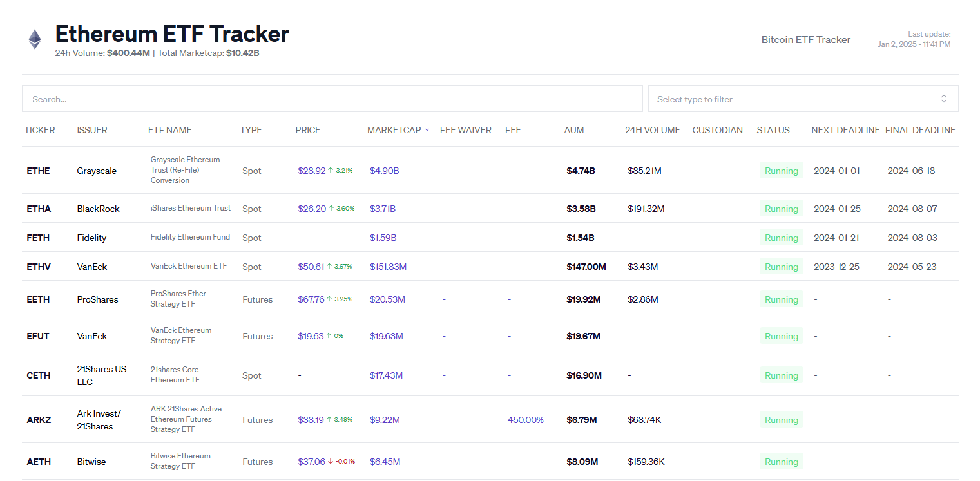Image resolution: width=980 pixels, height=481 pixels.
Task: Click the $19.63 price of EFUT
Action: (311, 336)
